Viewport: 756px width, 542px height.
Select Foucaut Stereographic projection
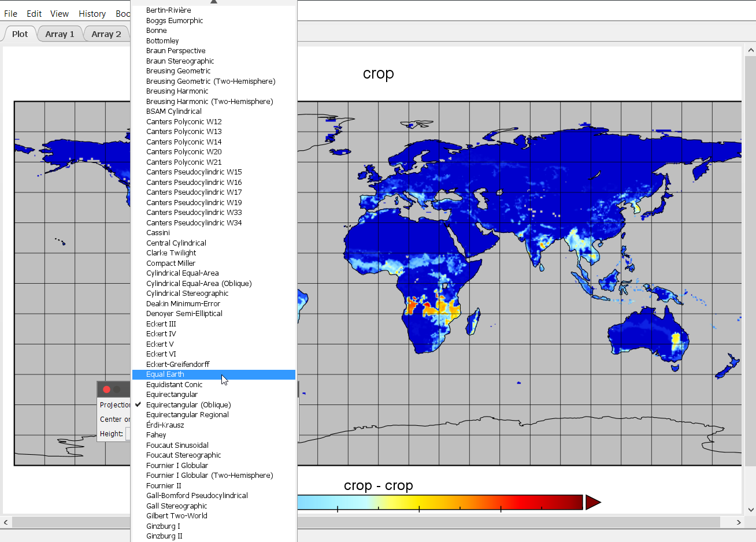tap(214, 455)
